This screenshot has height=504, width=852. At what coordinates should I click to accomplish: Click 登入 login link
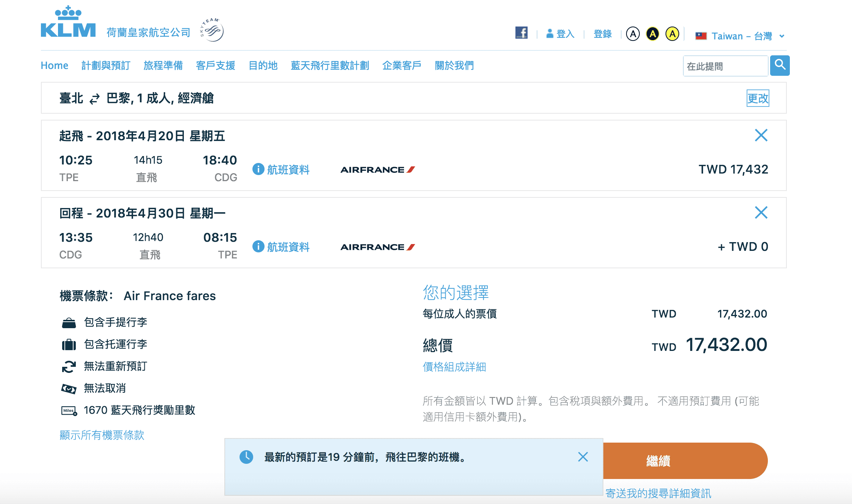[x=565, y=34]
